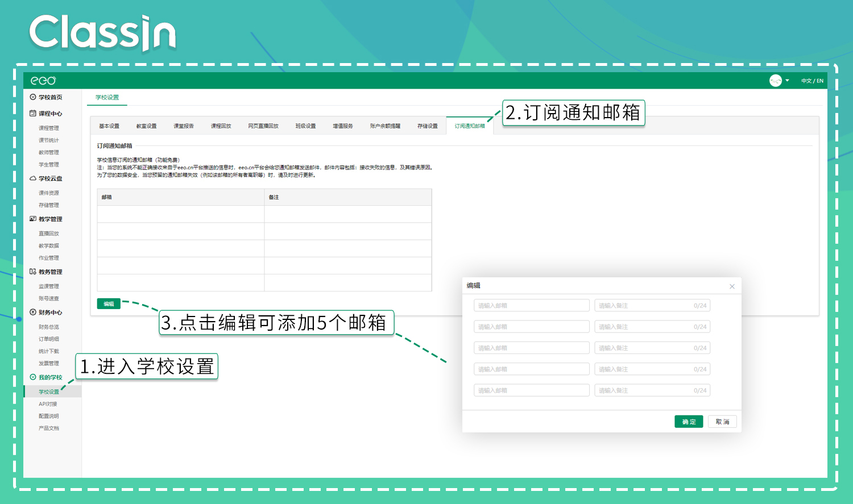
Task: Open 产品文档 in sidebar
Action: click(49, 428)
